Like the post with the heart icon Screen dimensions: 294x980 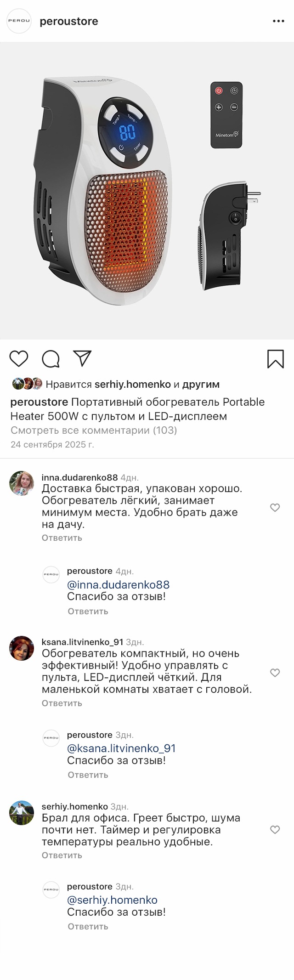pos(19,358)
